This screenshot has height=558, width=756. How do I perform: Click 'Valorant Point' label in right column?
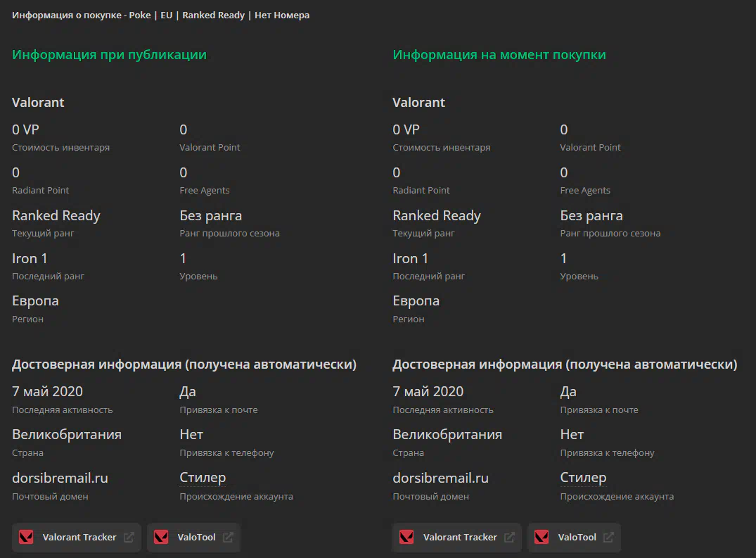(x=590, y=148)
